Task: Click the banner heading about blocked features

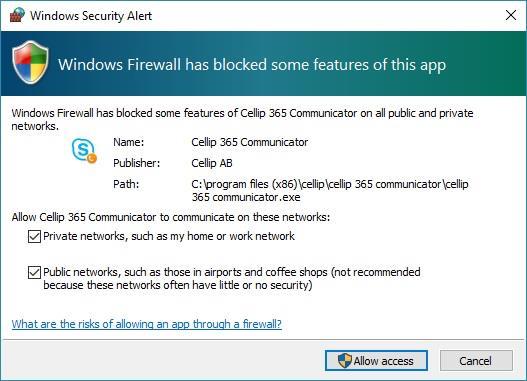Action: 252,65
